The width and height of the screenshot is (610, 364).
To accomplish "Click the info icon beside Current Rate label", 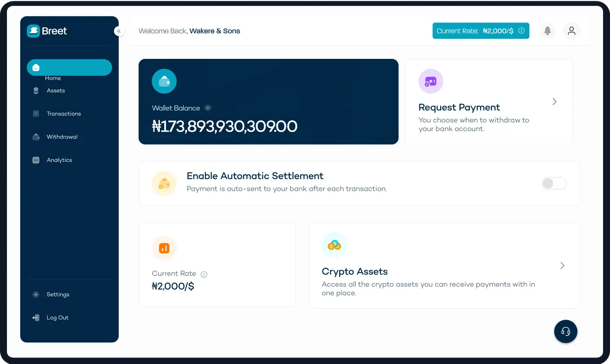I will click(204, 274).
